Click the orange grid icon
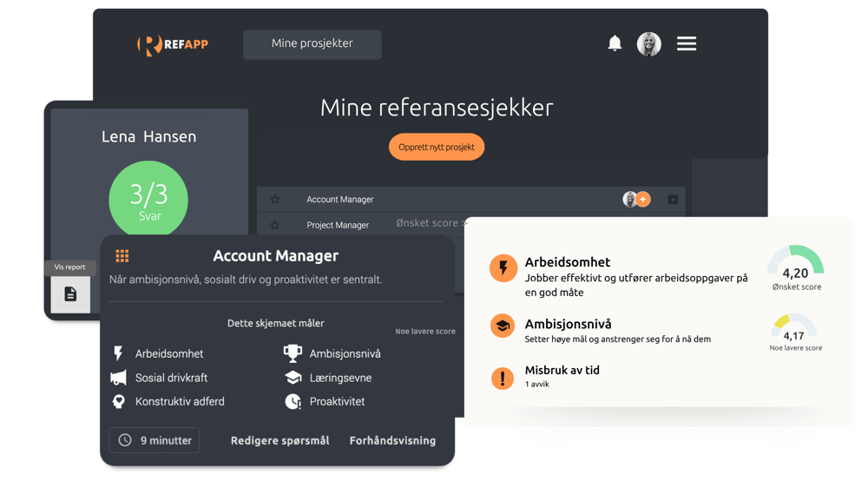 pyautogui.click(x=122, y=256)
